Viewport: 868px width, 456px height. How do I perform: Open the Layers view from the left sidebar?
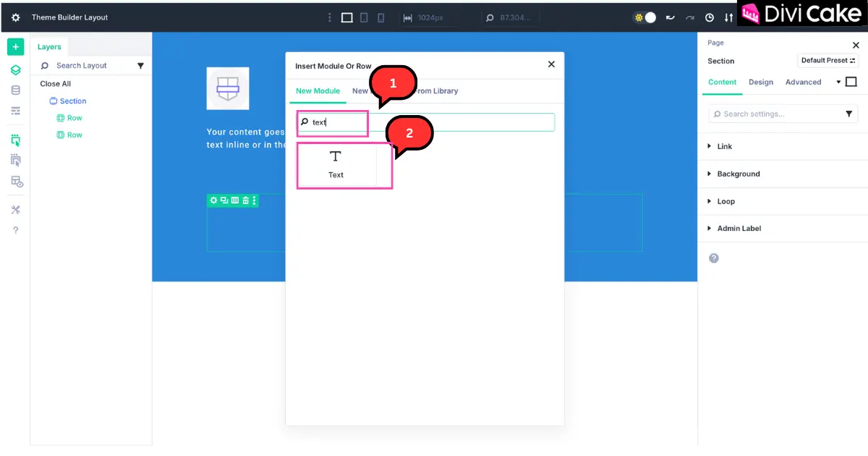pos(16,70)
